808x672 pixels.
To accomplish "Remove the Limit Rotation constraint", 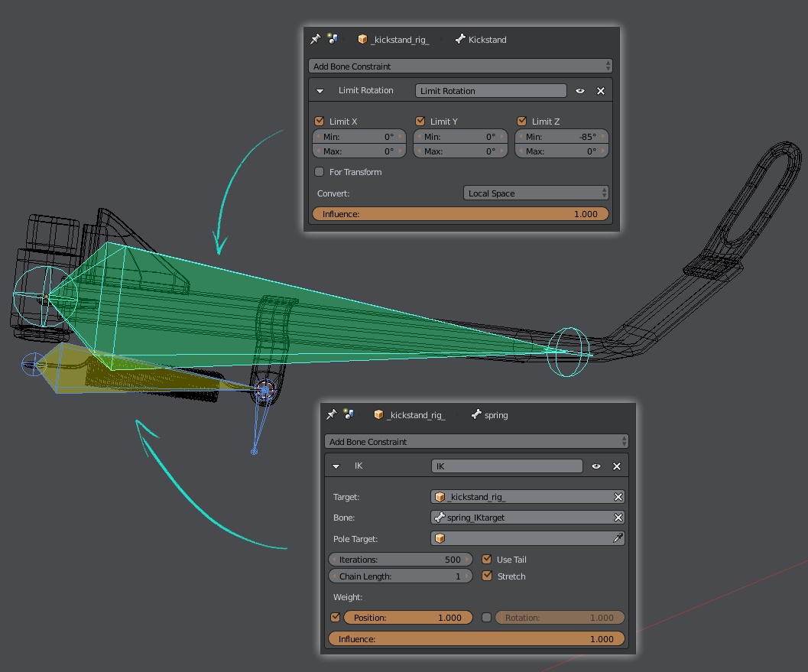I will click(601, 91).
